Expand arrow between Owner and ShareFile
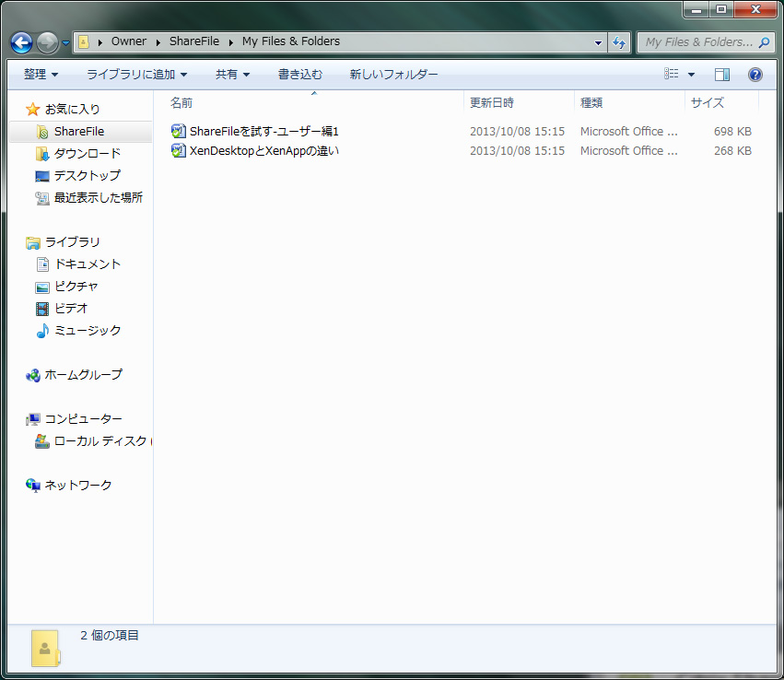784x680 pixels. pos(158,42)
